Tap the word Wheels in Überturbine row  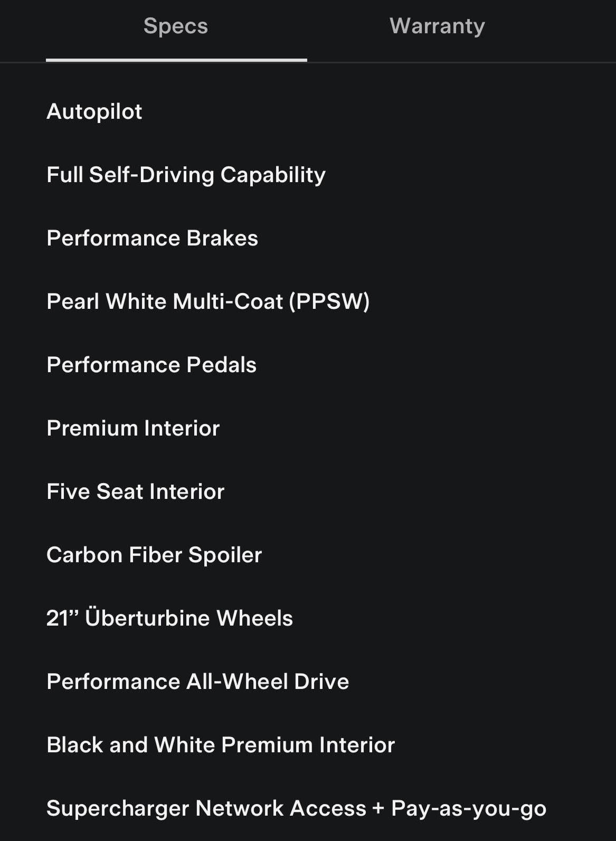[x=254, y=618]
